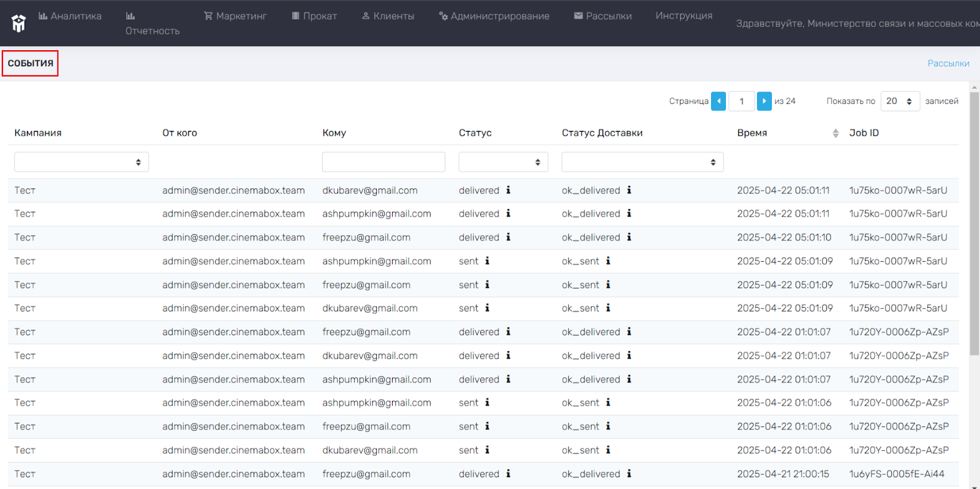The image size is (980, 489).
Task: Go to next page arrow button
Action: pos(764,101)
